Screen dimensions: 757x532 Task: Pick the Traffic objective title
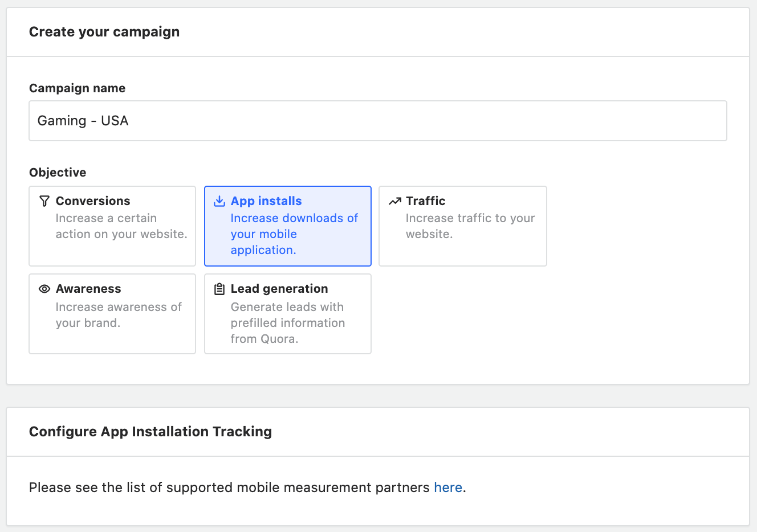[426, 201]
